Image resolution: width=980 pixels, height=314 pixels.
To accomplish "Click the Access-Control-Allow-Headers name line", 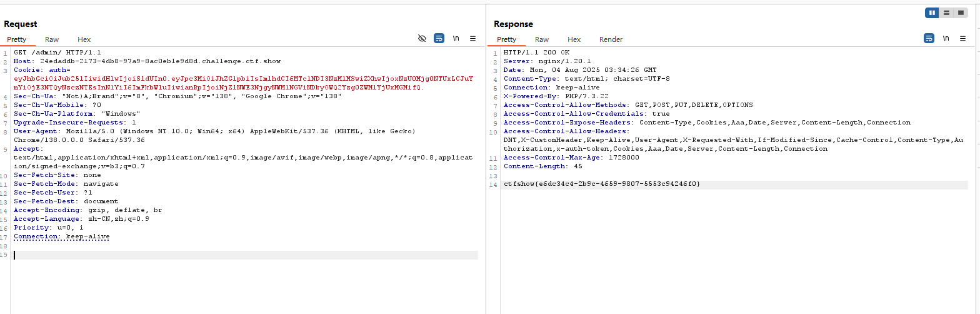I will (x=567, y=131).
